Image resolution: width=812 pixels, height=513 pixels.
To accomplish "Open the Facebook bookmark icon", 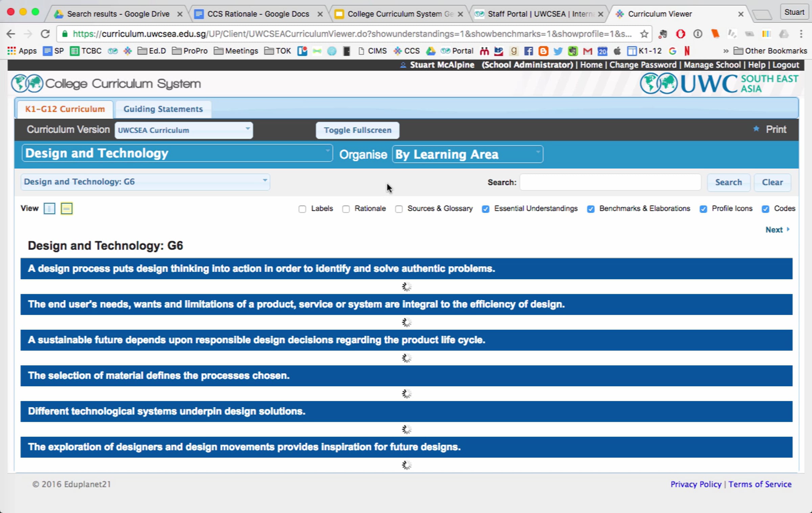I will [x=528, y=51].
